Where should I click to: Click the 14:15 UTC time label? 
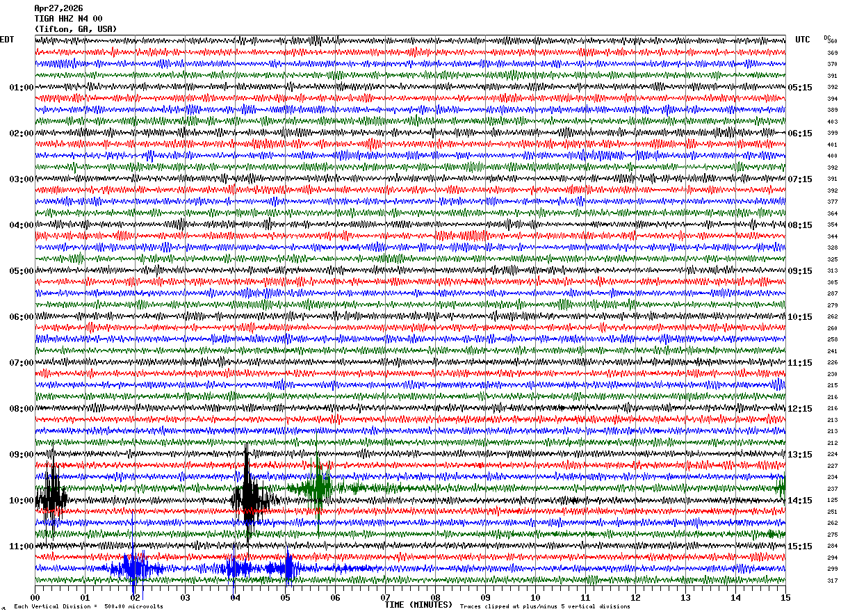[800, 501]
